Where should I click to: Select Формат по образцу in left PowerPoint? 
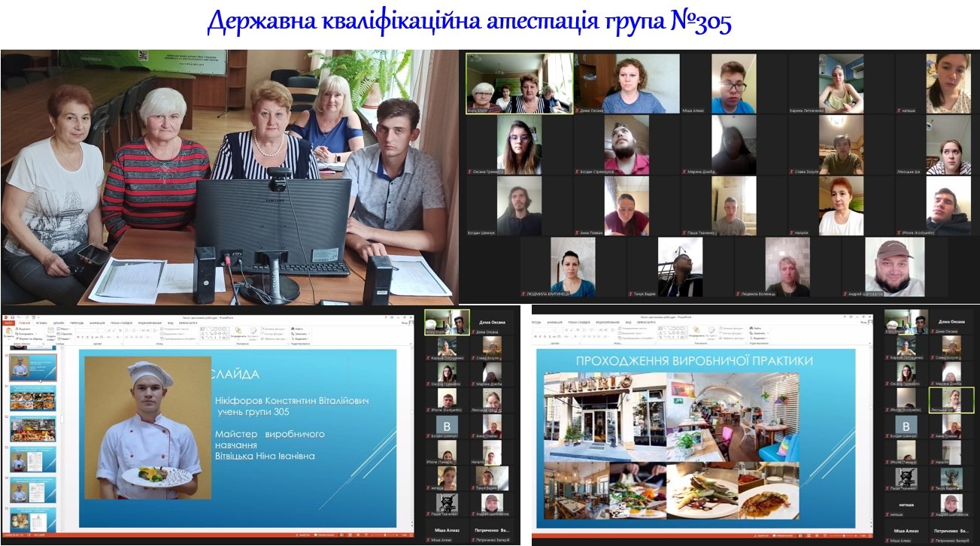coord(29,338)
